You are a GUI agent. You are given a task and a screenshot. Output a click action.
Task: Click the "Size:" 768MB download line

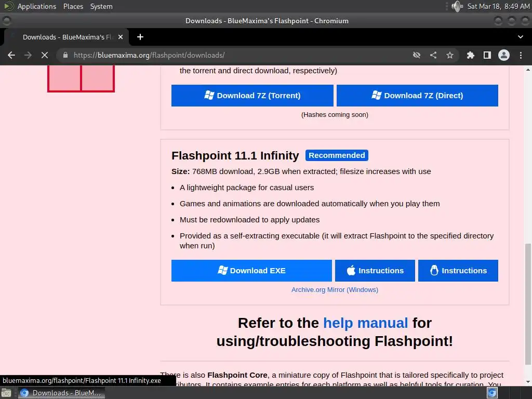click(301, 171)
